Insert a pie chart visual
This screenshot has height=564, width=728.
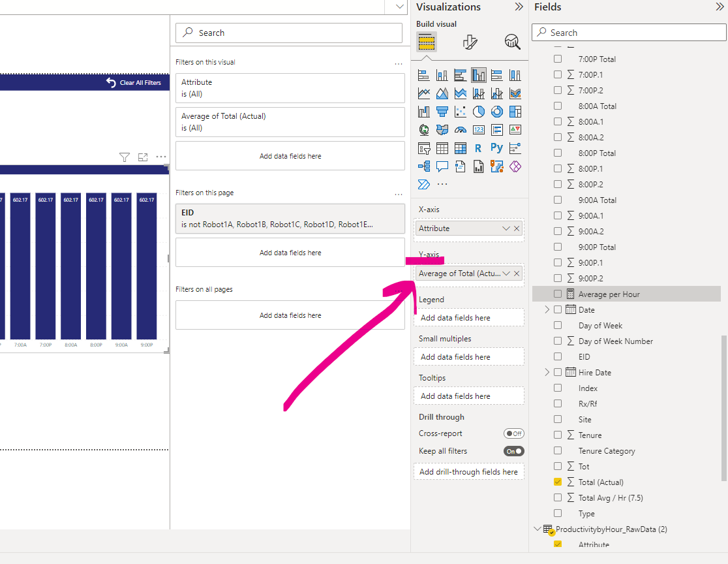[x=479, y=112]
